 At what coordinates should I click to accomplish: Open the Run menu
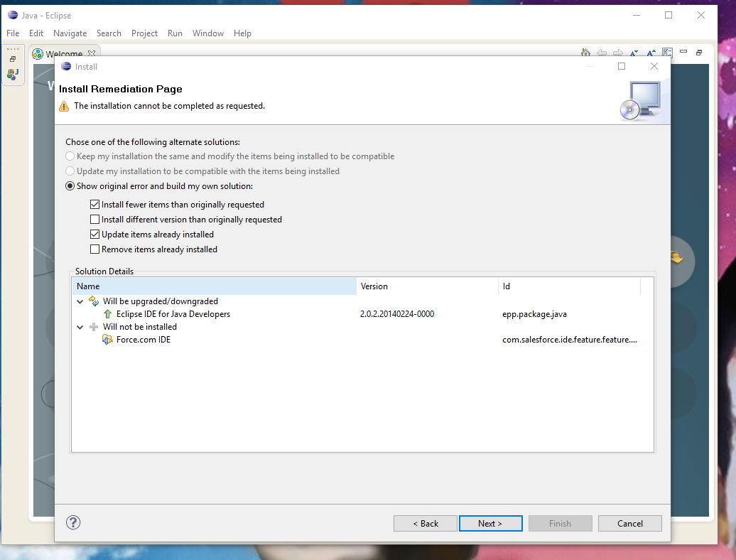click(x=175, y=33)
